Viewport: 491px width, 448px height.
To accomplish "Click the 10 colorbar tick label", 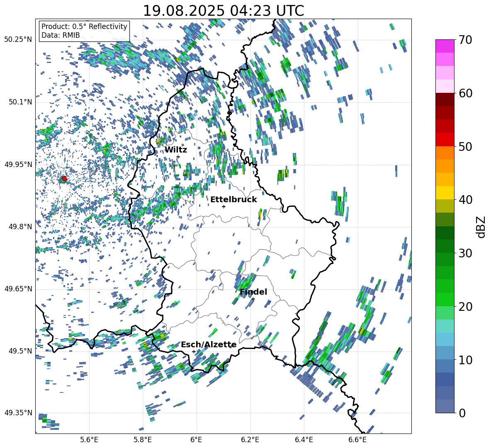I will click(x=465, y=360).
